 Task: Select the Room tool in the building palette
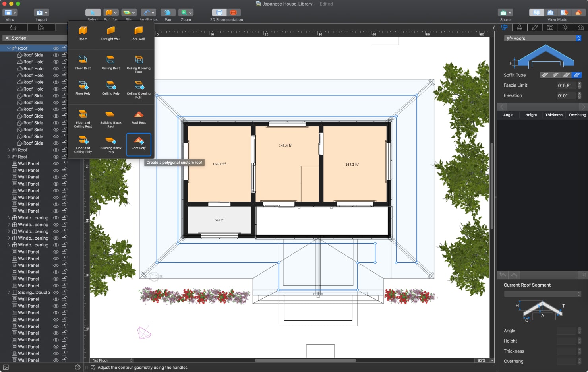click(x=83, y=33)
